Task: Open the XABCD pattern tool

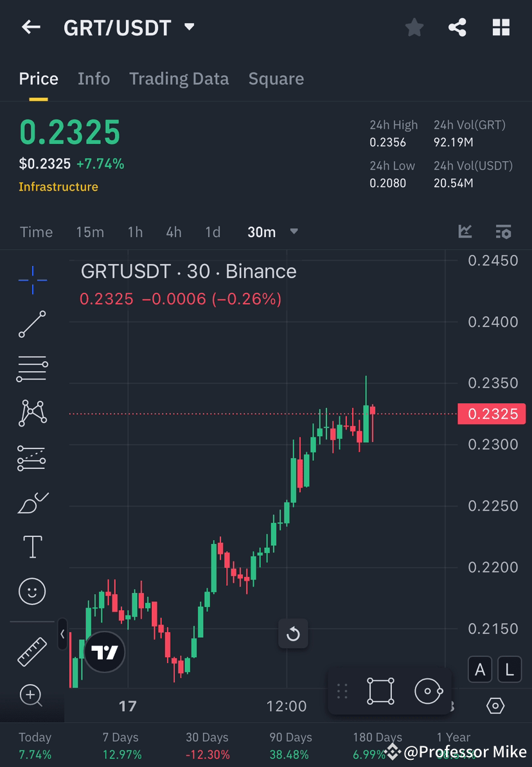Action: click(x=32, y=413)
